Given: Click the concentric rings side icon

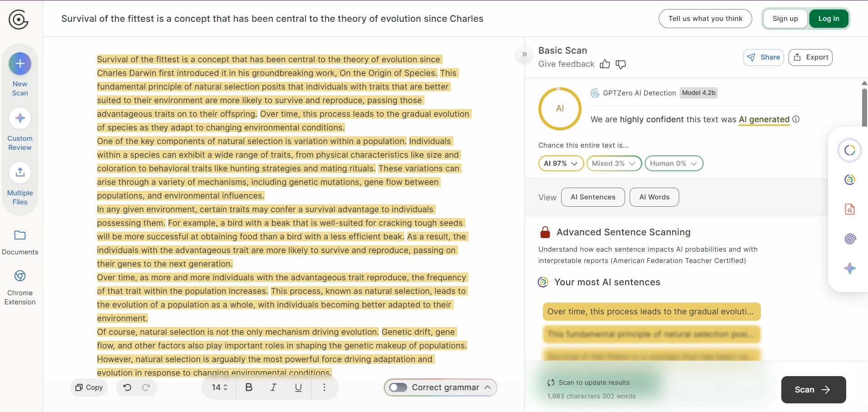Looking at the screenshot, I should tap(850, 180).
